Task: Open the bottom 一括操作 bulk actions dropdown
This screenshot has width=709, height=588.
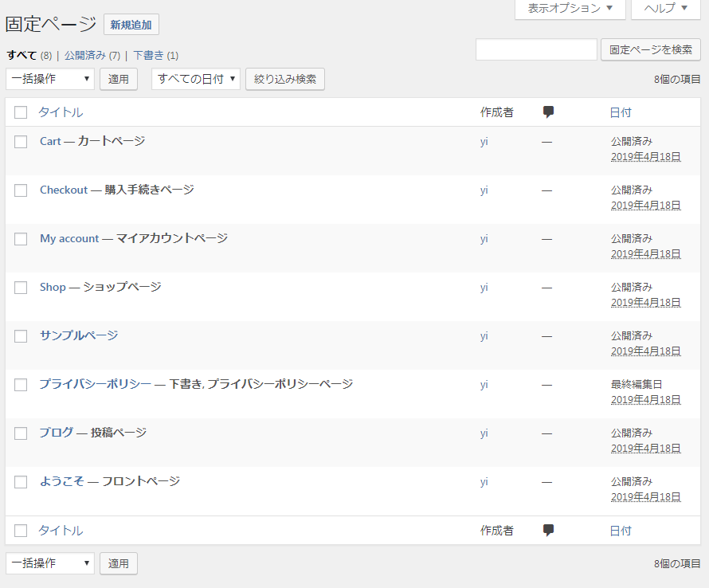Action: coord(50,563)
